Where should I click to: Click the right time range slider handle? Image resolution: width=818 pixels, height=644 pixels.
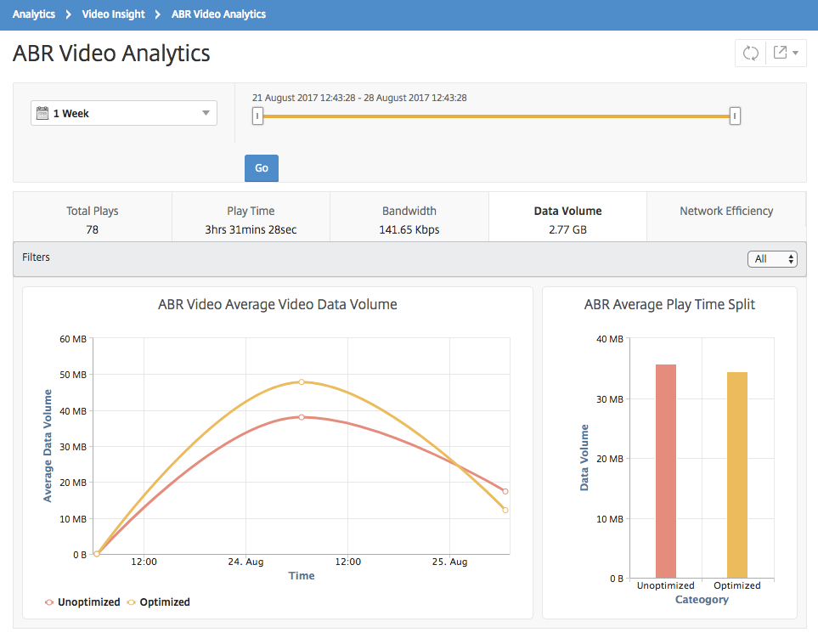[735, 116]
